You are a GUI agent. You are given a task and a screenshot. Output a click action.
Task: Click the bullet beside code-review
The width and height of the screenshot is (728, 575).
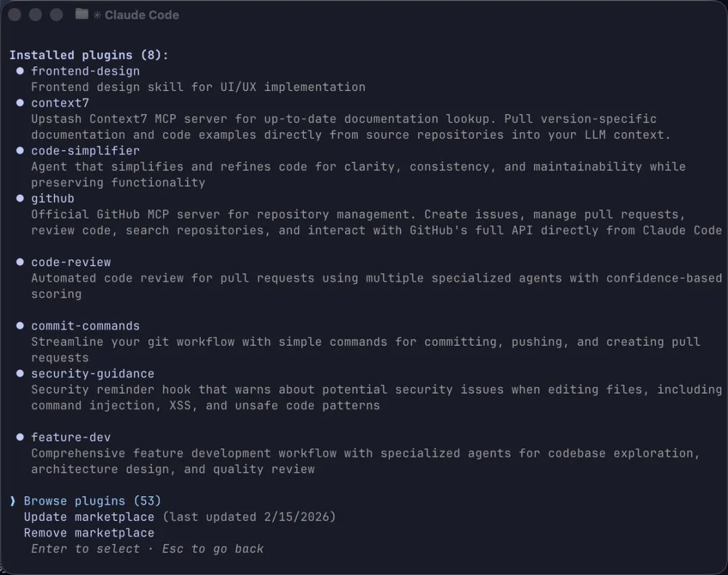(x=20, y=262)
